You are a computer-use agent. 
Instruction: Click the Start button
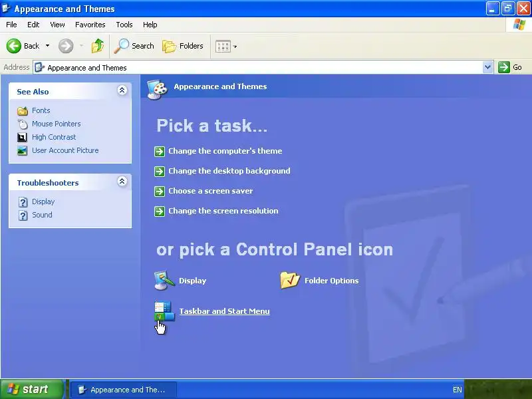coord(32,389)
